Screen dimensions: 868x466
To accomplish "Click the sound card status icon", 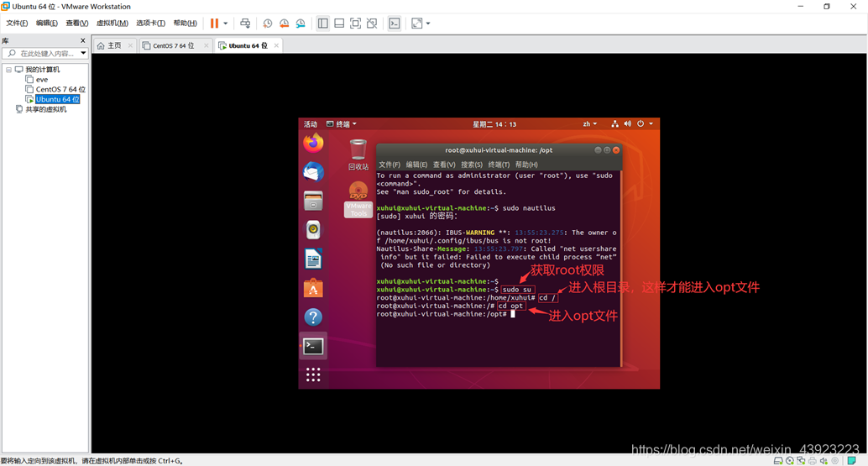I will click(x=824, y=460).
